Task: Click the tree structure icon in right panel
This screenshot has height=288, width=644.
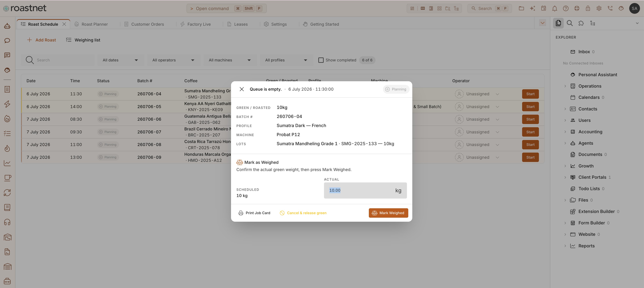Action: [x=593, y=23]
